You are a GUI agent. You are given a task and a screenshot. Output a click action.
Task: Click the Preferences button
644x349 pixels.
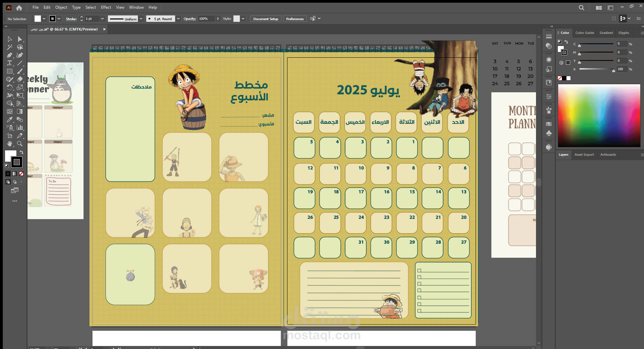(x=295, y=19)
